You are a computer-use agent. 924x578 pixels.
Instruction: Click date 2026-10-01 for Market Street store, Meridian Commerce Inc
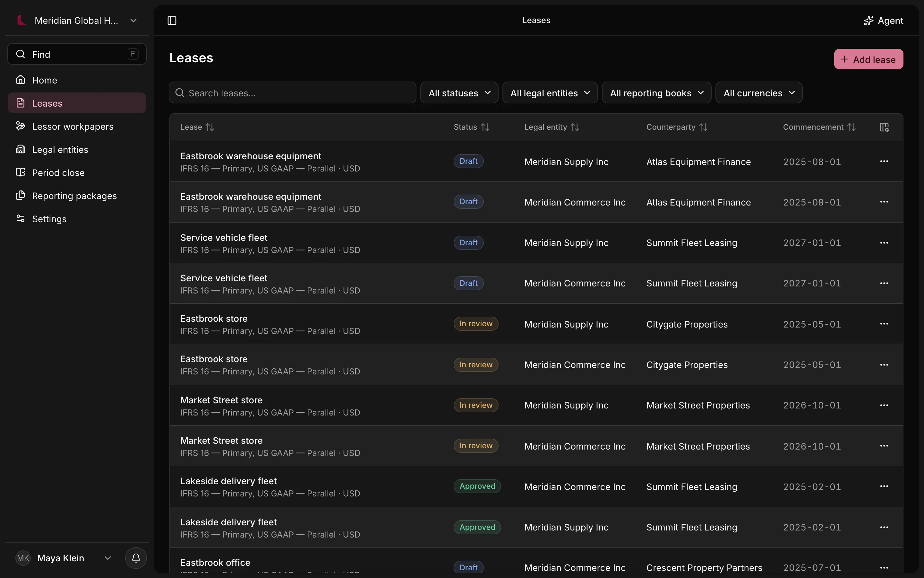point(812,446)
